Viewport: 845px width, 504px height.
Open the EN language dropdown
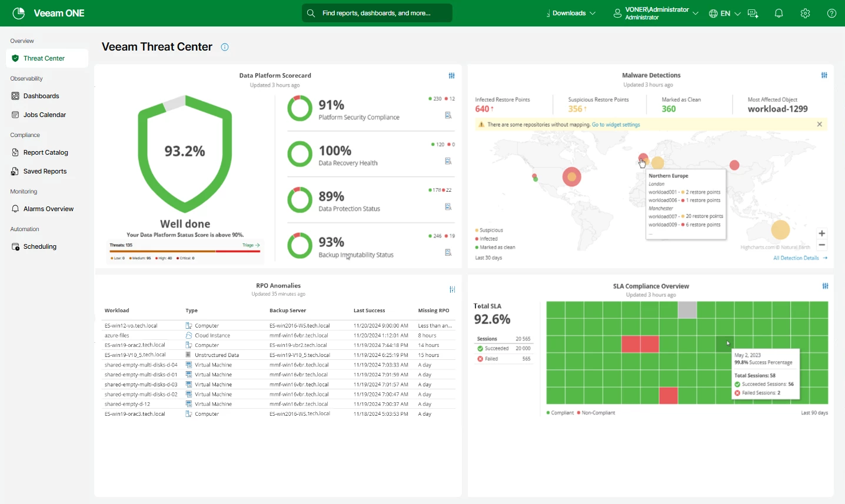725,14
